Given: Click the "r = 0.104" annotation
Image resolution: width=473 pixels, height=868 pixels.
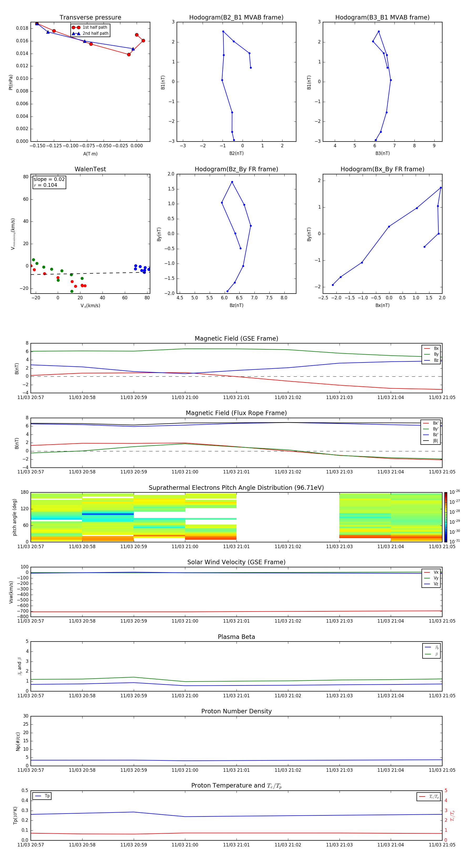Looking at the screenshot, I should point(45,185).
